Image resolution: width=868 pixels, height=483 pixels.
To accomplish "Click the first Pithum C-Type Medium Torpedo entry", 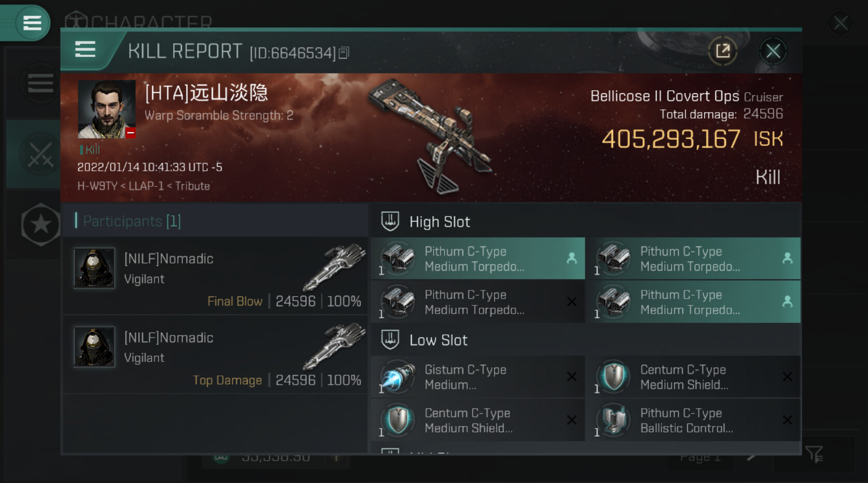I will point(474,258).
